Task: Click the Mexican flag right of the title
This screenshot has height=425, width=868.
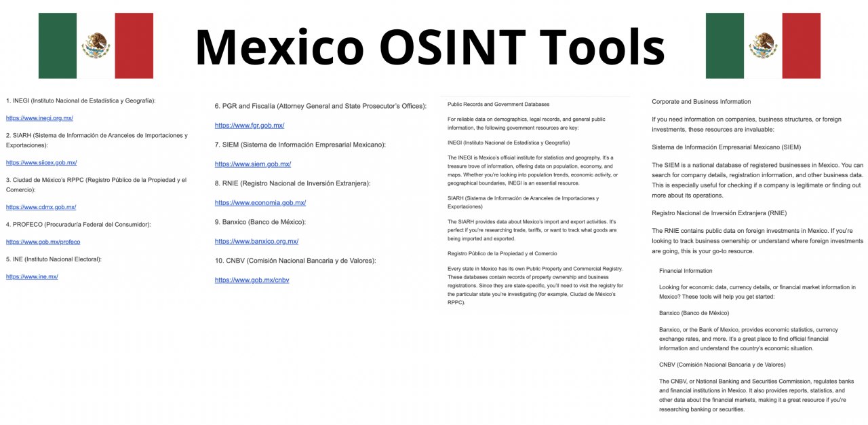Action: coord(763,45)
